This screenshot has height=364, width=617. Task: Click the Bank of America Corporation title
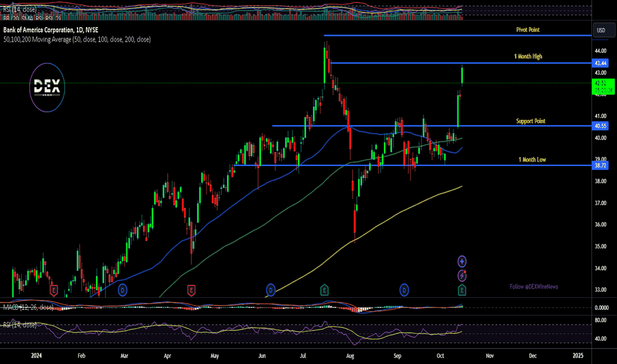[x=51, y=30]
